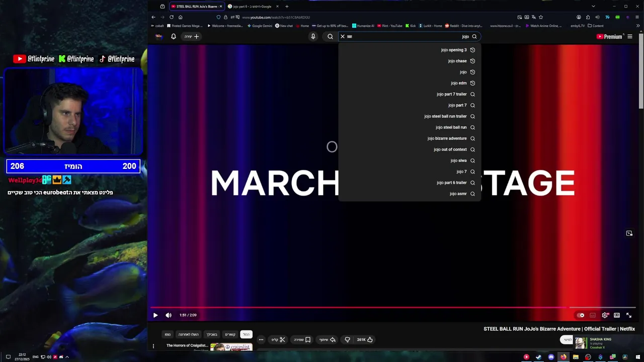Select the 'בשבילך' filter chip

(x=212, y=334)
